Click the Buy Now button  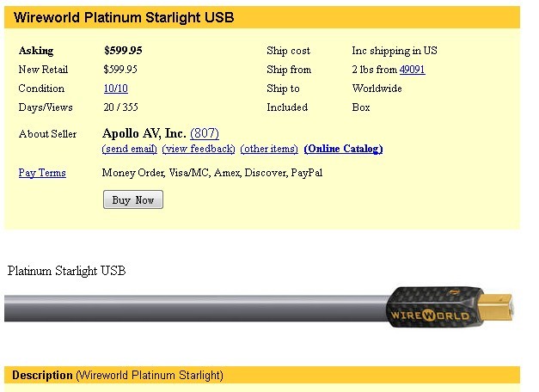click(x=133, y=199)
